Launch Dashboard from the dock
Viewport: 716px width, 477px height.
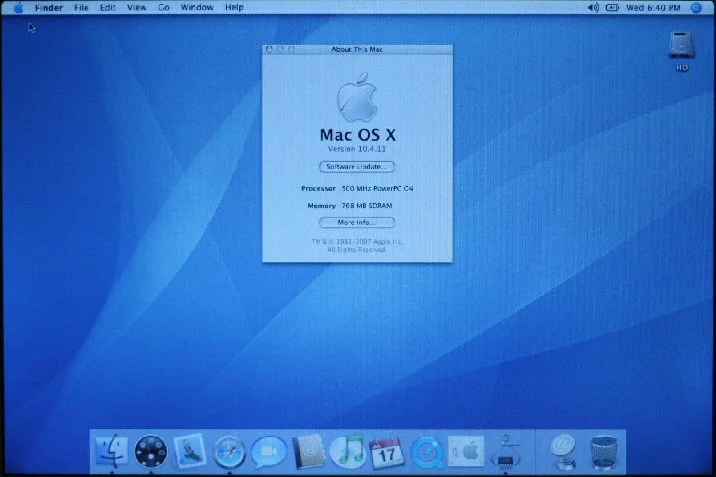151,451
